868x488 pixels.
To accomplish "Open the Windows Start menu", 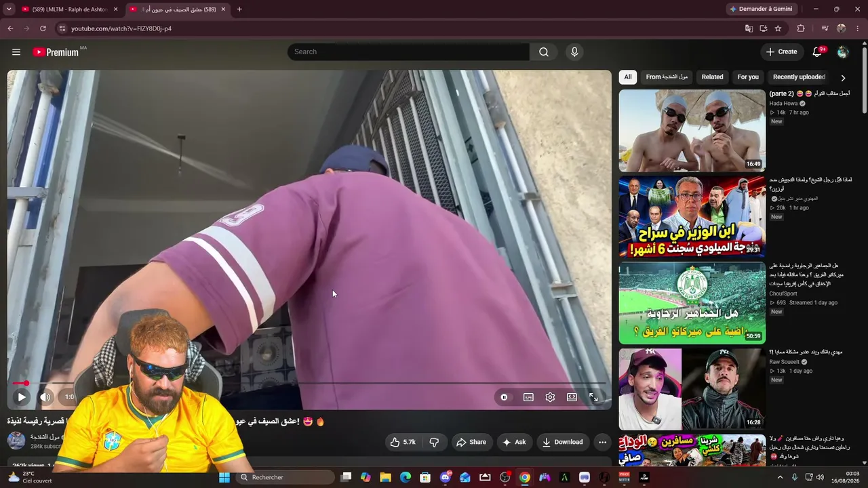I will click(224, 477).
